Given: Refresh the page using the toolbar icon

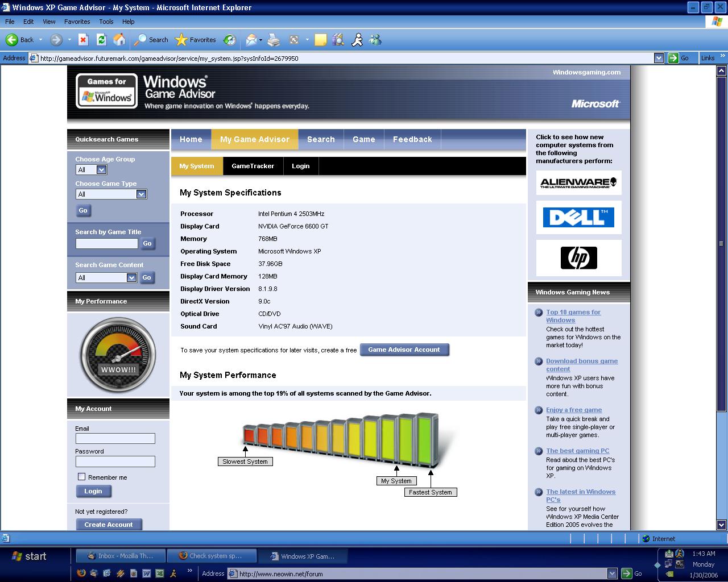Looking at the screenshot, I should (x=101, y=40).
